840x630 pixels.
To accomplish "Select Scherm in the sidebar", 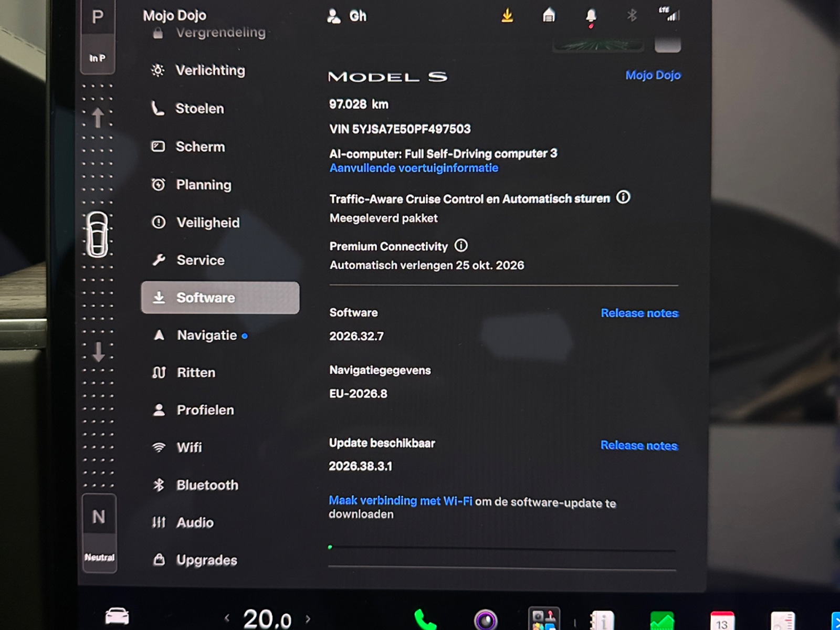I will point(188,146).
